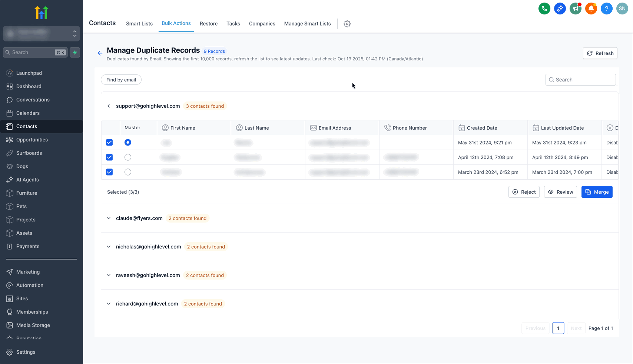This screenshot has width=633, height=364.
Task: Open the help question mark icon
Action: [x=606, y=9]
